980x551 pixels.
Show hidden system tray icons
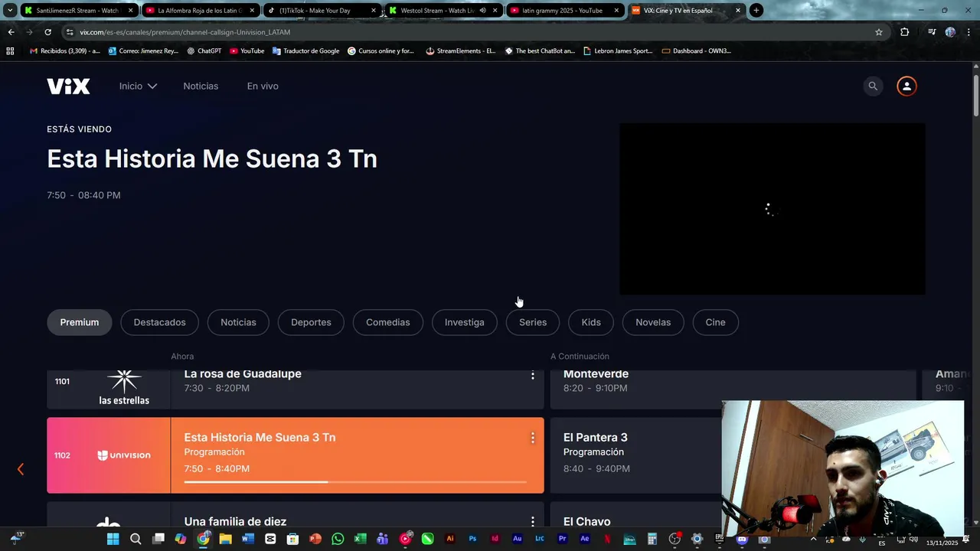[x=813, y=539]
